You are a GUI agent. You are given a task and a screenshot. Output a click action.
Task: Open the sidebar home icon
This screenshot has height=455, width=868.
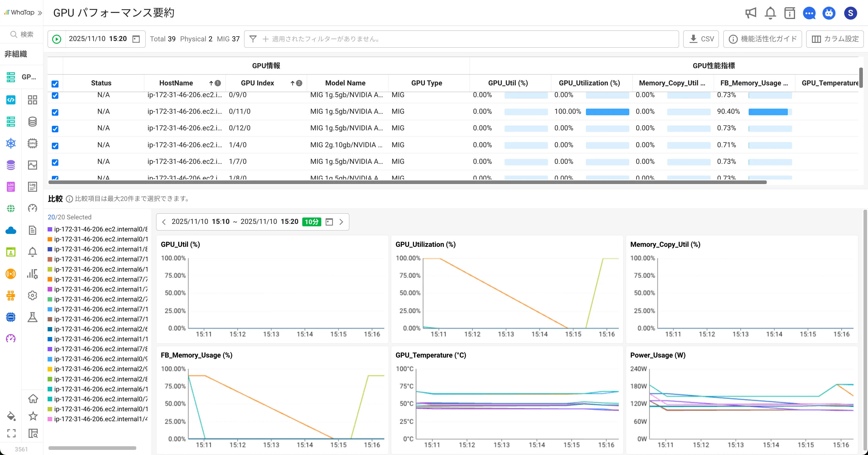coord(33,399)
